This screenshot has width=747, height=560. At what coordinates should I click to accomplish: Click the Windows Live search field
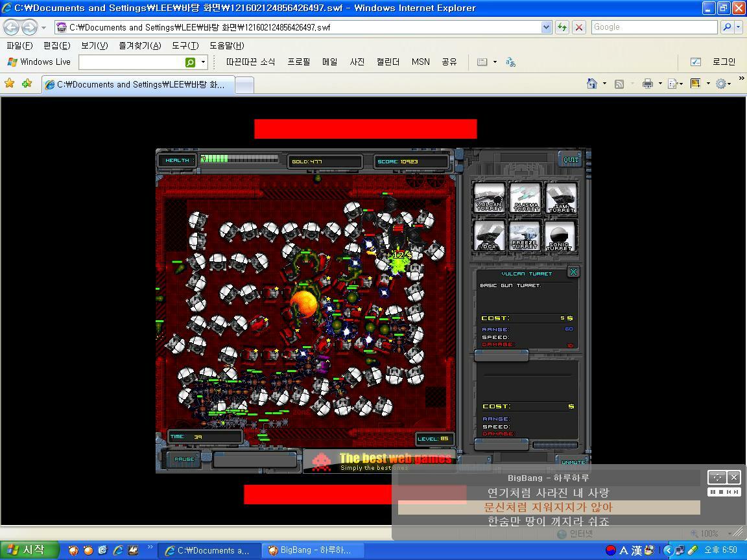click(x=131, y=62)
